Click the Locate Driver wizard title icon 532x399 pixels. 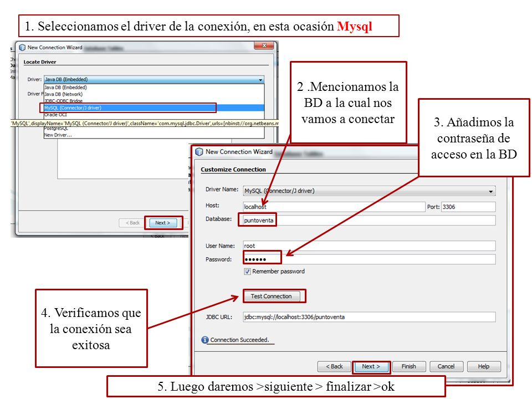click(22, 48)
